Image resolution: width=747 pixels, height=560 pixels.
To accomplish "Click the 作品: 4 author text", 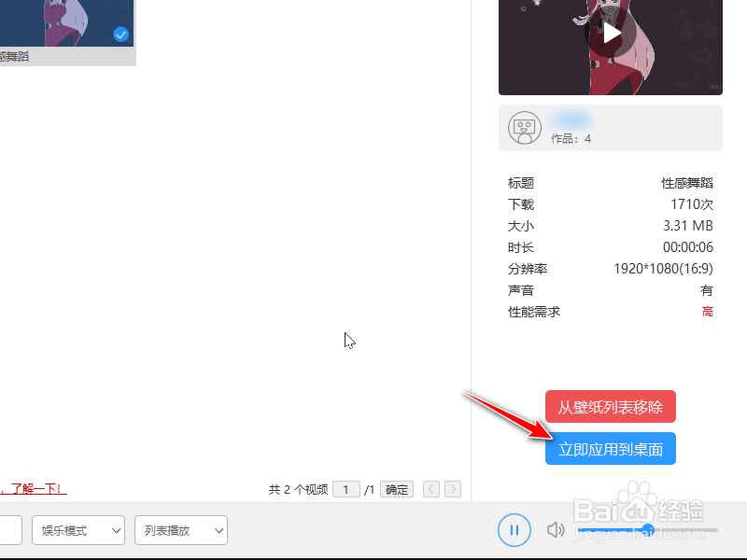I will click(571, 138).
